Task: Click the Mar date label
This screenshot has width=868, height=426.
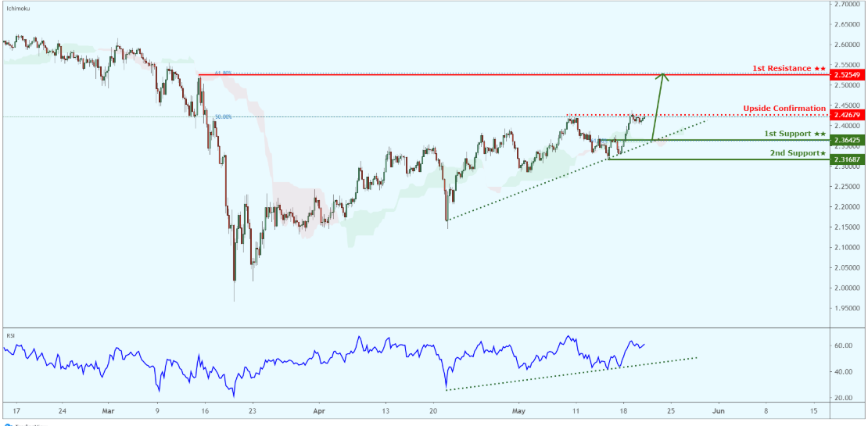Action: coord(109,412)
